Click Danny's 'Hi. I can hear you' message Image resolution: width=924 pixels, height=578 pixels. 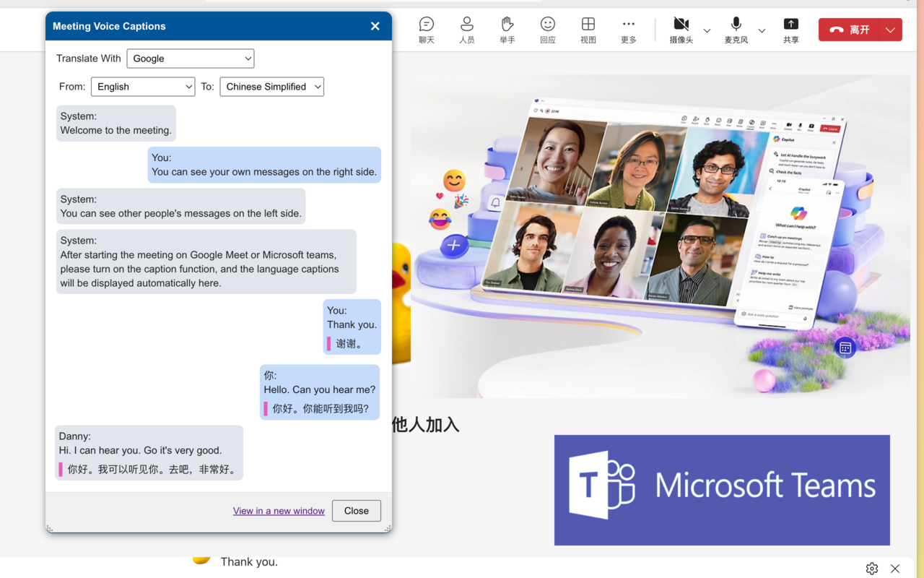(x=149, y=453)
